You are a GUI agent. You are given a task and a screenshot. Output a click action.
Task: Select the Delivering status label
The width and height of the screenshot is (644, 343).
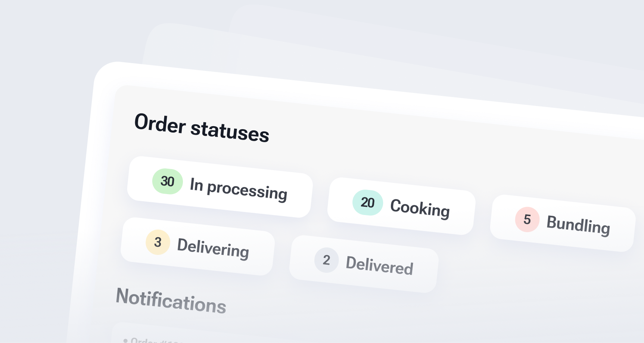click(213, 248)
